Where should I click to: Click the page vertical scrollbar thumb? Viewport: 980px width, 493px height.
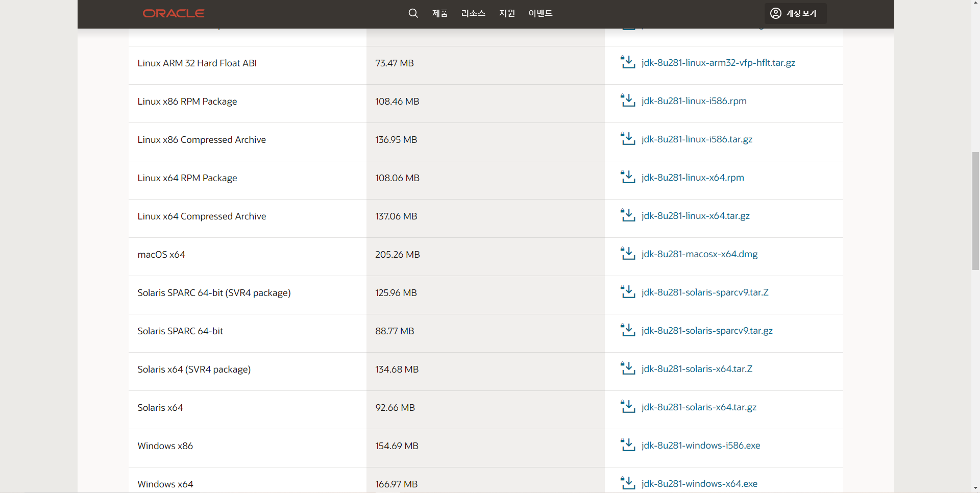pos(975,211)
